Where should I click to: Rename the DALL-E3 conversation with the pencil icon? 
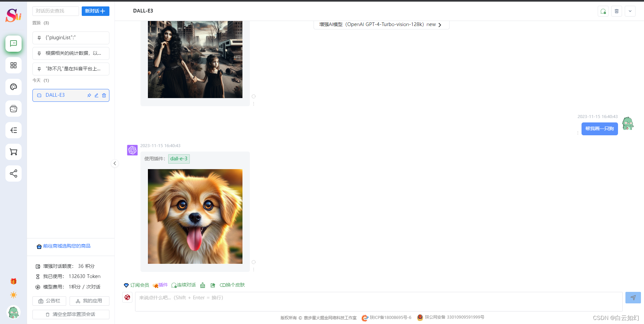coord(97,95)
